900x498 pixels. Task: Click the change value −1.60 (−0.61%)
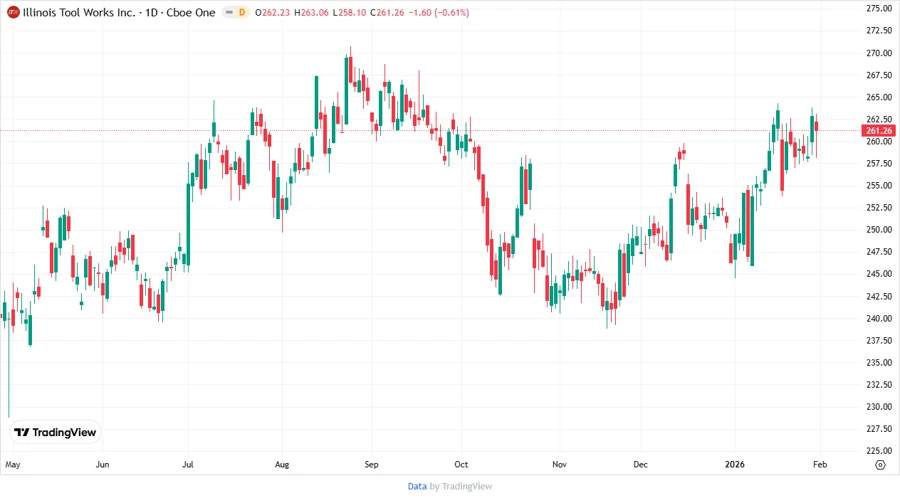click(439, 12)
